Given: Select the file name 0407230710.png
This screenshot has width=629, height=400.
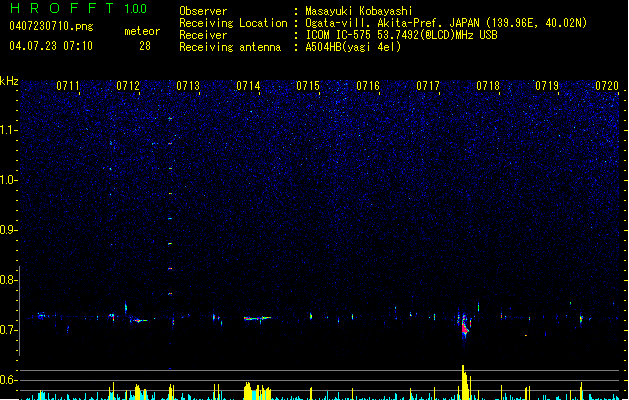Looking at the screenshot, I should pos(51,26).
